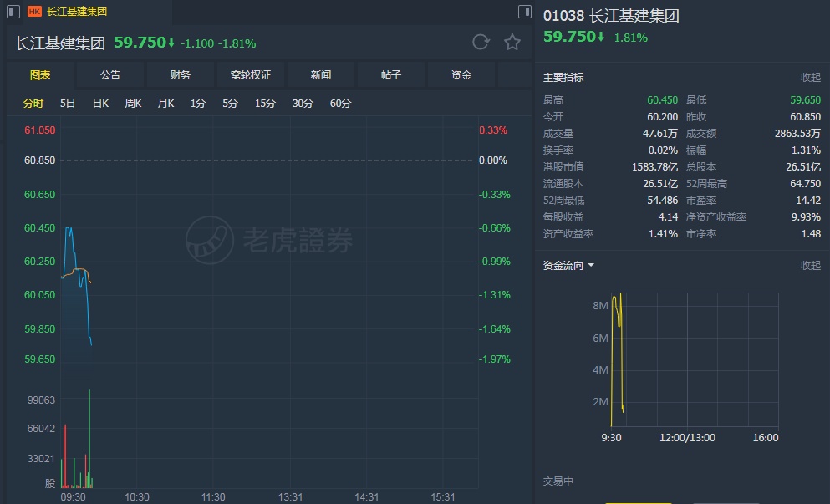The width and height of the screenshot is (830, 504).
Task: Click the 长江基建集团 window tab title
Action: (77, 12)
